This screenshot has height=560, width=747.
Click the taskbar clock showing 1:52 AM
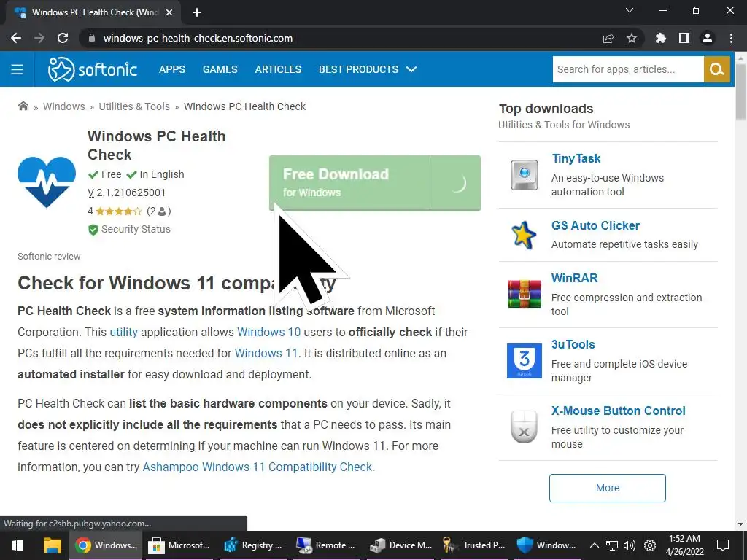[684, 545]
